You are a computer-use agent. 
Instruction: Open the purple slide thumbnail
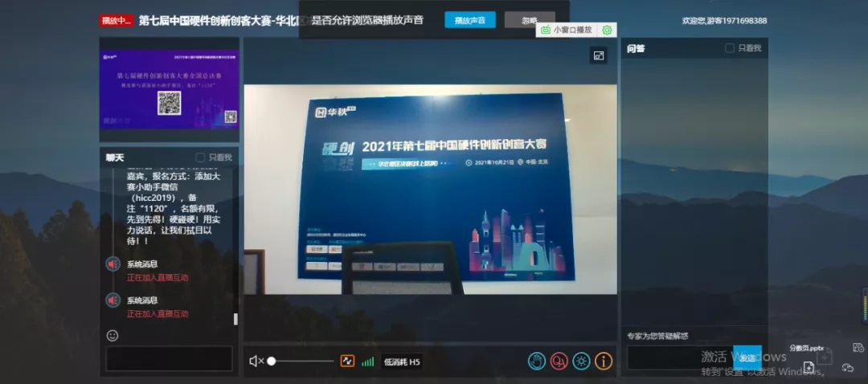(169, 89)
